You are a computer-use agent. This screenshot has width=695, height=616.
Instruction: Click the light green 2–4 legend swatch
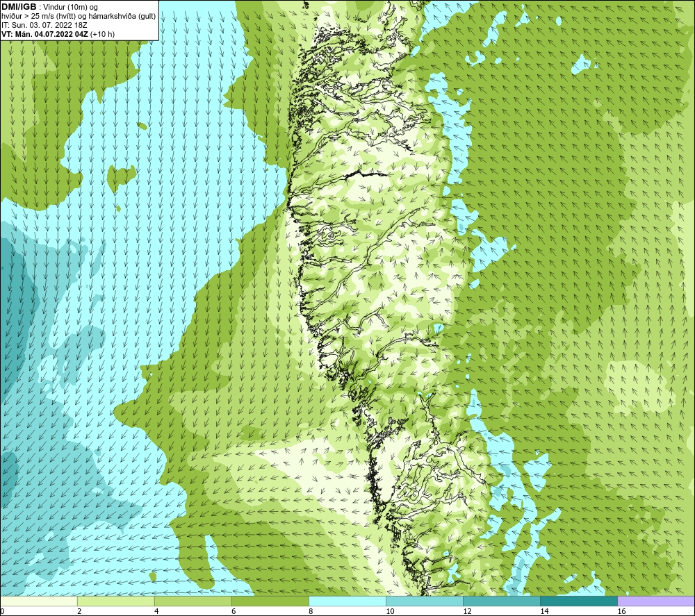116,601
